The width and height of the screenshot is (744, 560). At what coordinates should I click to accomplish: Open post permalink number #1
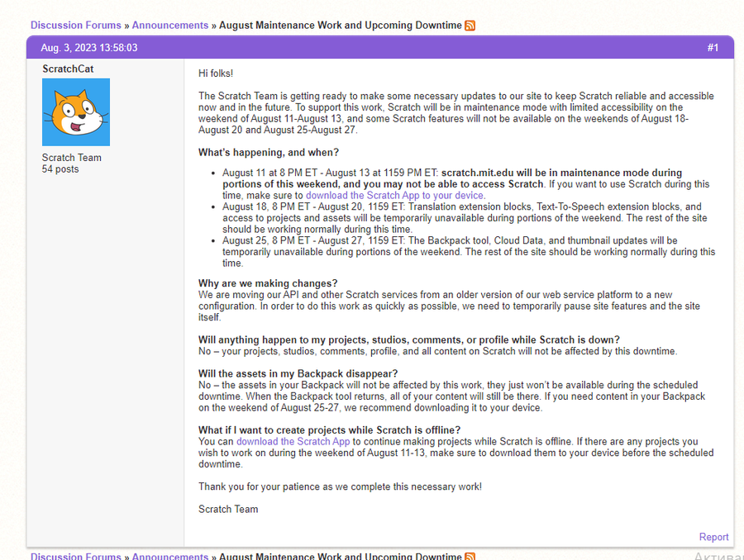tap(713, 47)
